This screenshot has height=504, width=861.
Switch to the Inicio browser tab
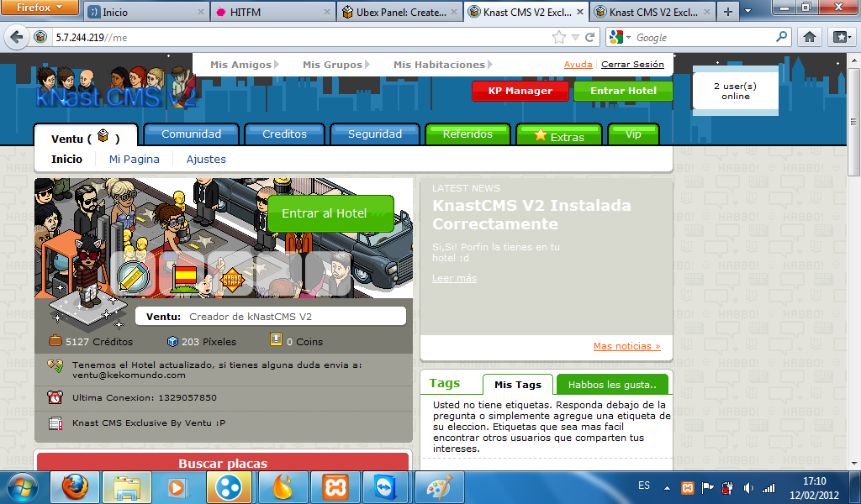pyautogui.click(x=146, y=12)
